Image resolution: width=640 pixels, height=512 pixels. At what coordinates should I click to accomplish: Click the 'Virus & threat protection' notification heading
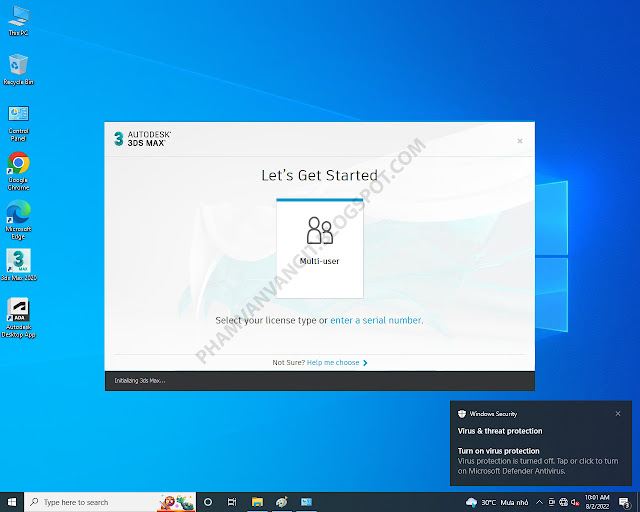pos(500,431)
